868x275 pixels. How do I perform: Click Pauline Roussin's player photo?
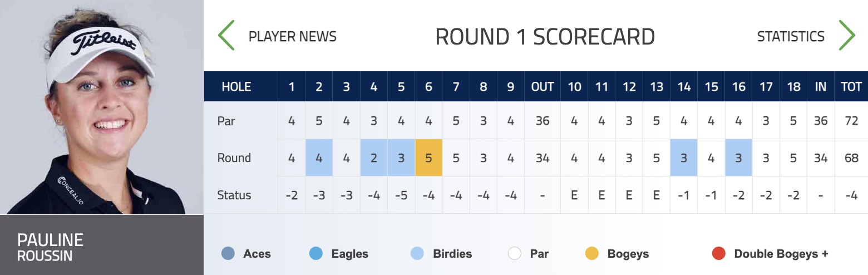pyautogui.click(x=102, y=107)
